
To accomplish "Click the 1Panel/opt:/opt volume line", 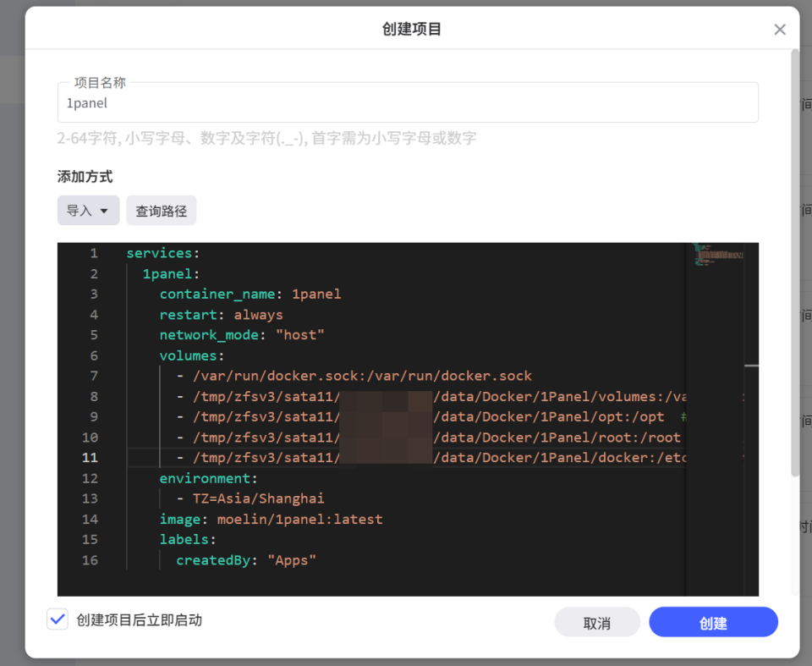I will pyautogui.click(x=420, y=416).
